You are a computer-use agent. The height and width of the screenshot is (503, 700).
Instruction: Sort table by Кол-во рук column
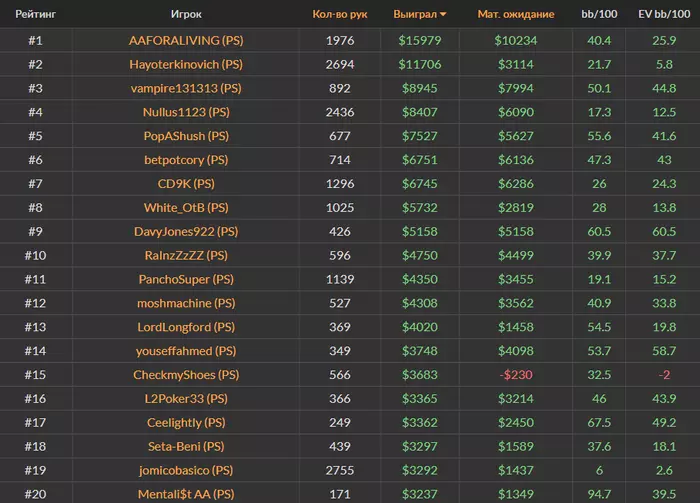pos(340,15)
